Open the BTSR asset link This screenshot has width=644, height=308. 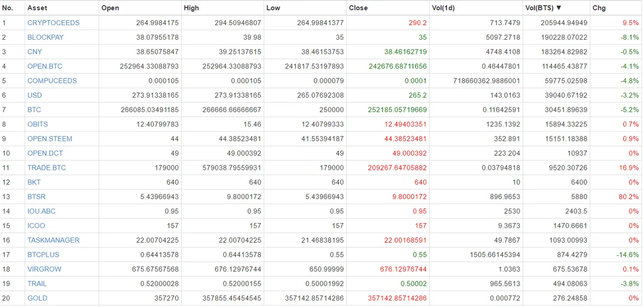(37, 196)
